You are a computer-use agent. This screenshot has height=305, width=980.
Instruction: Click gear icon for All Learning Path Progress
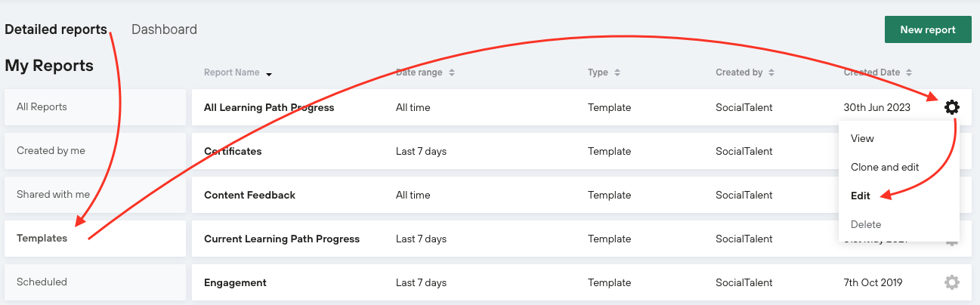952,107
